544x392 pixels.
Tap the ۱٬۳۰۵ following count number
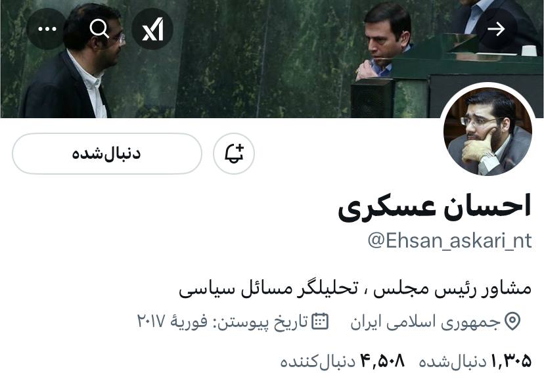pyautogui.click(x=511, y=361)
